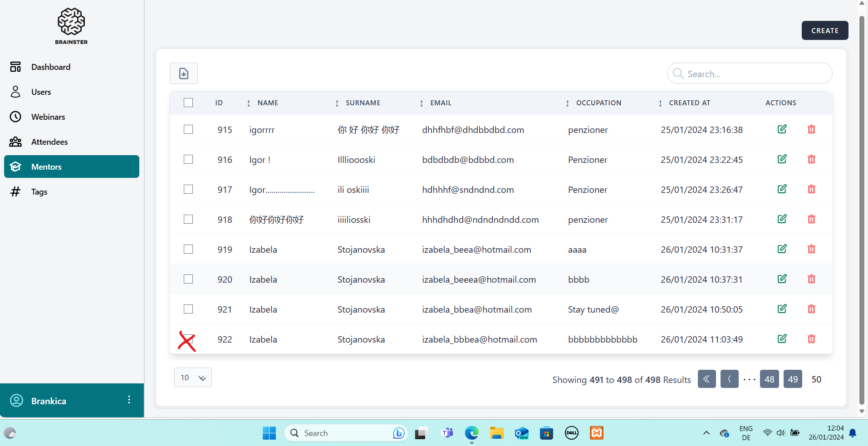Navigate to Webinars in the sidebar
The width and height of the screenshot is (868, 446).
[48, 117]
